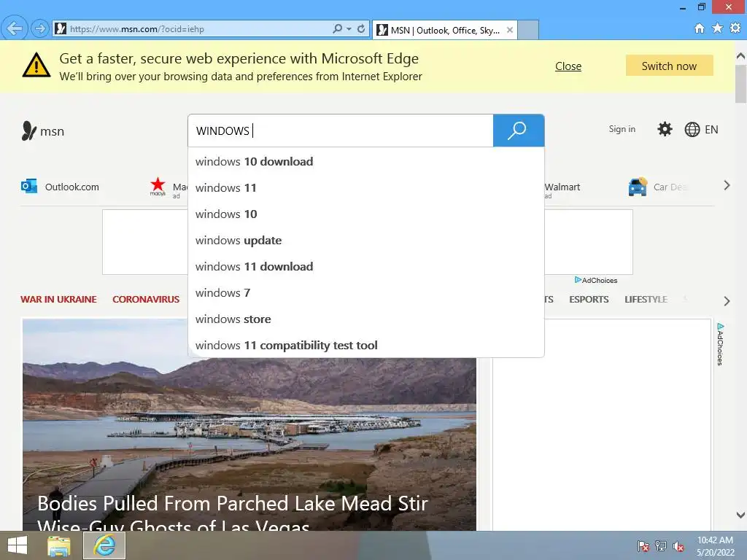The image size is (747, 560).
Task: Click inside the WINDOWS search box
Action: [341, 131]
